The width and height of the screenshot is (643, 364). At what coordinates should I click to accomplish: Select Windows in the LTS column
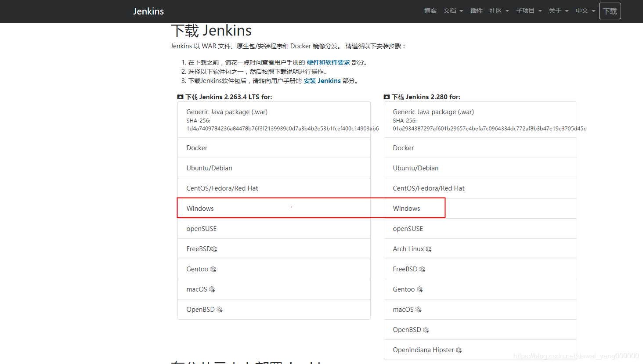[x=274, y=209]
